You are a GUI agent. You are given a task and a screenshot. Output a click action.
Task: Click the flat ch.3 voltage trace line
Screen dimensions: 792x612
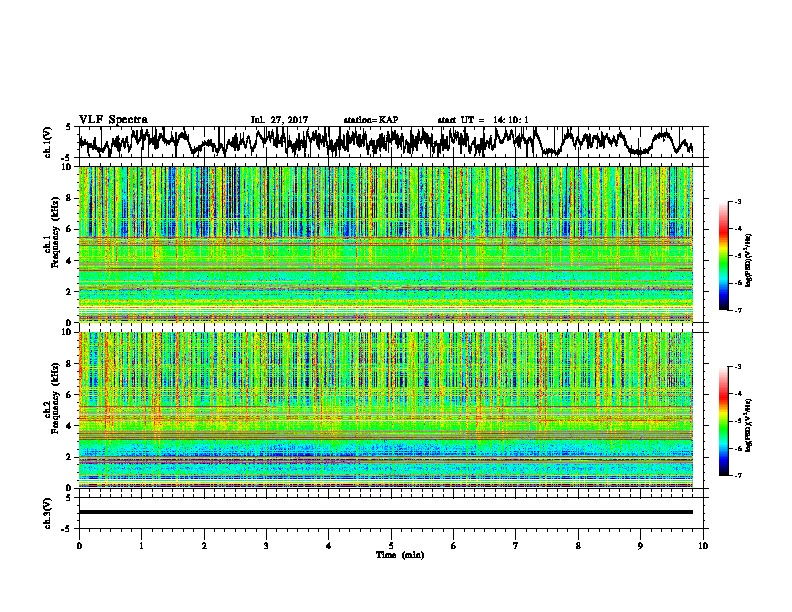click(x=385, y=512)
